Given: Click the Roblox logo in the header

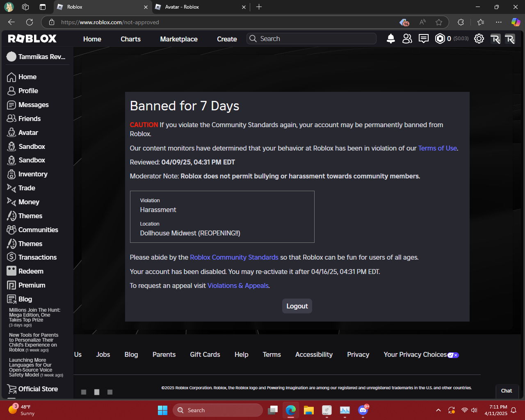Looking at the screenshot, I should 32,39.
